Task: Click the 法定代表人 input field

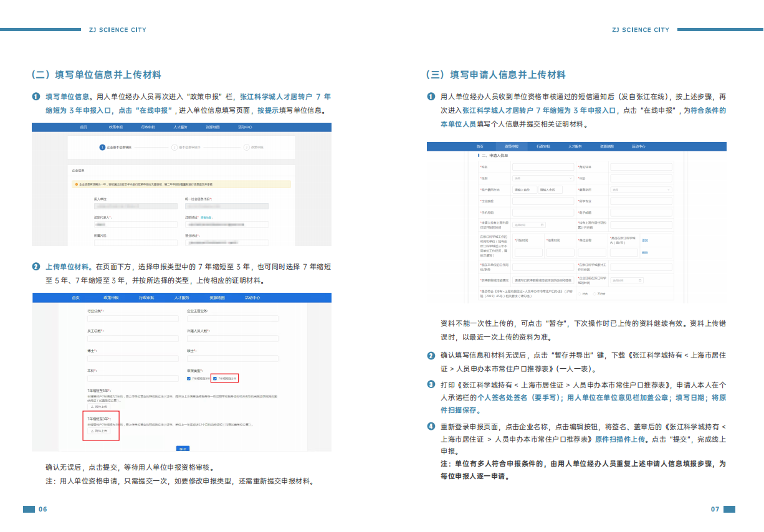Action: point(136,225)
